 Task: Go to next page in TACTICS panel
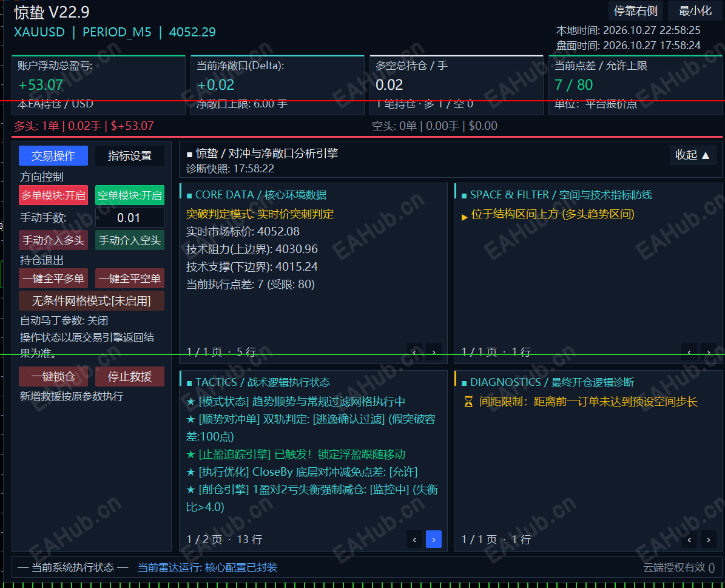pos(433,539)
